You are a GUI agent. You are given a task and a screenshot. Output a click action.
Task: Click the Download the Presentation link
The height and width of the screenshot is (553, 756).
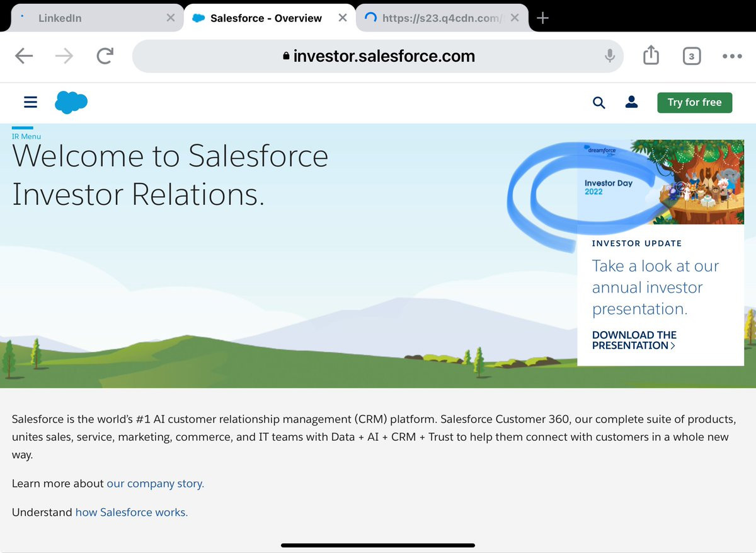click(634, 340)
